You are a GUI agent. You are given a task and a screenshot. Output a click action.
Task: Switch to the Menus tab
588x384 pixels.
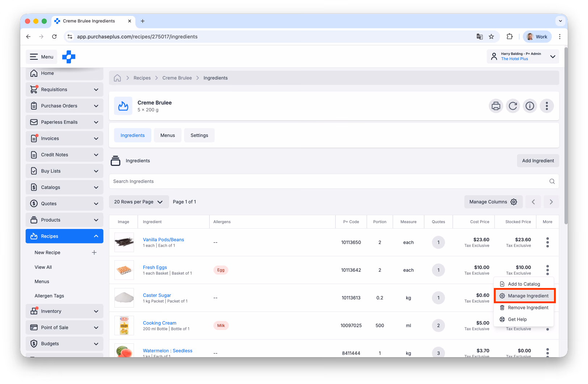click(x=168, y=135)
